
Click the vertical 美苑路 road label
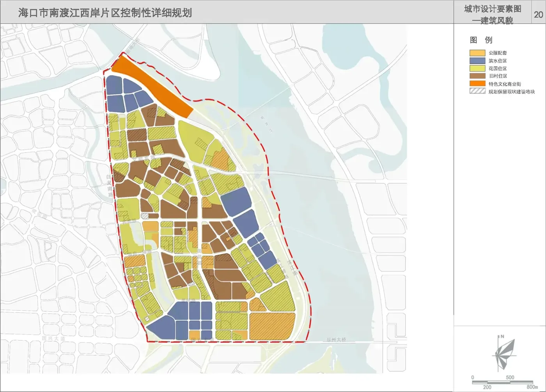pos(199,257)
